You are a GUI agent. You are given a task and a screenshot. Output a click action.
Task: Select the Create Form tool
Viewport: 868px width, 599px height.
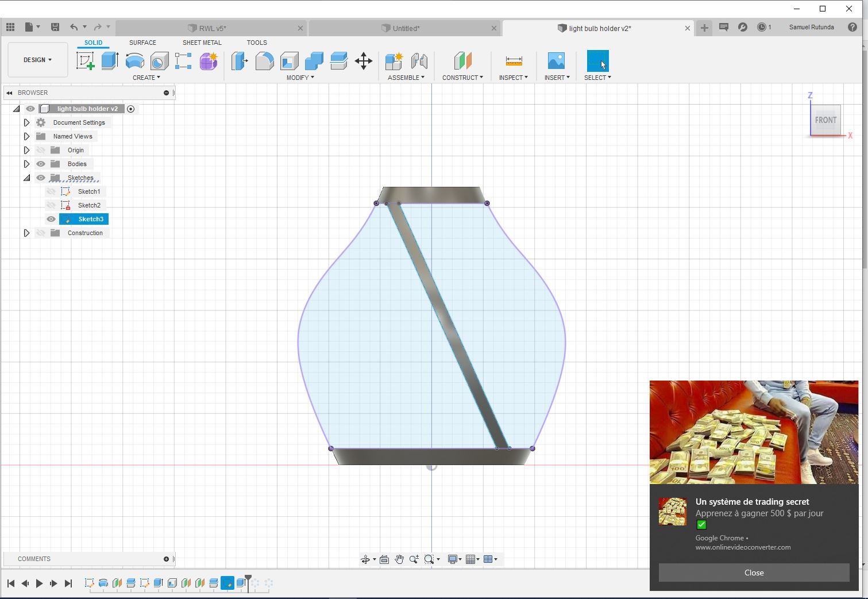[x=209, y=61]
